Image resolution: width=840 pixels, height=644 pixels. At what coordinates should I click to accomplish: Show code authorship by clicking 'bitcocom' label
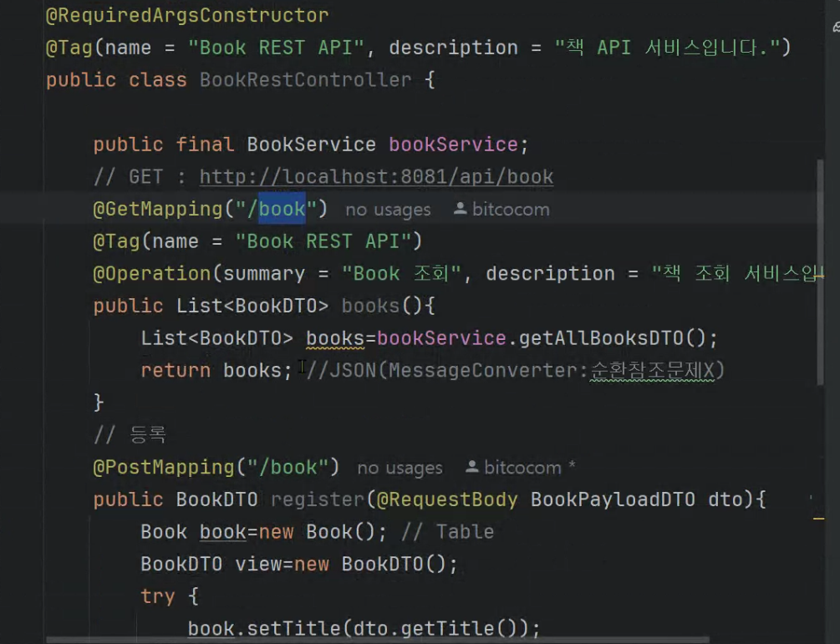[x=510, y=210]
